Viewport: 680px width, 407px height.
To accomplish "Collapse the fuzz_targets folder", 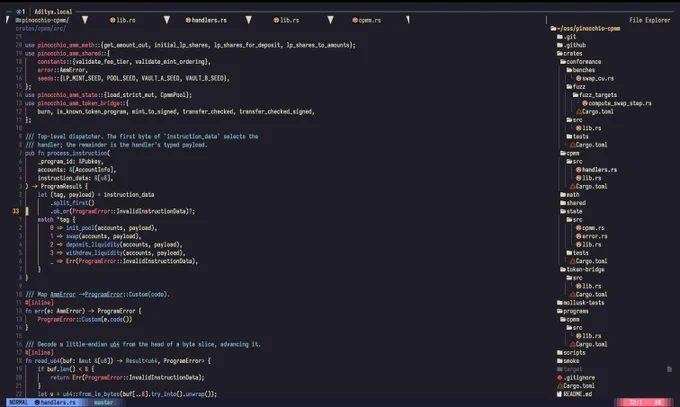I will (x=576, y=95).
